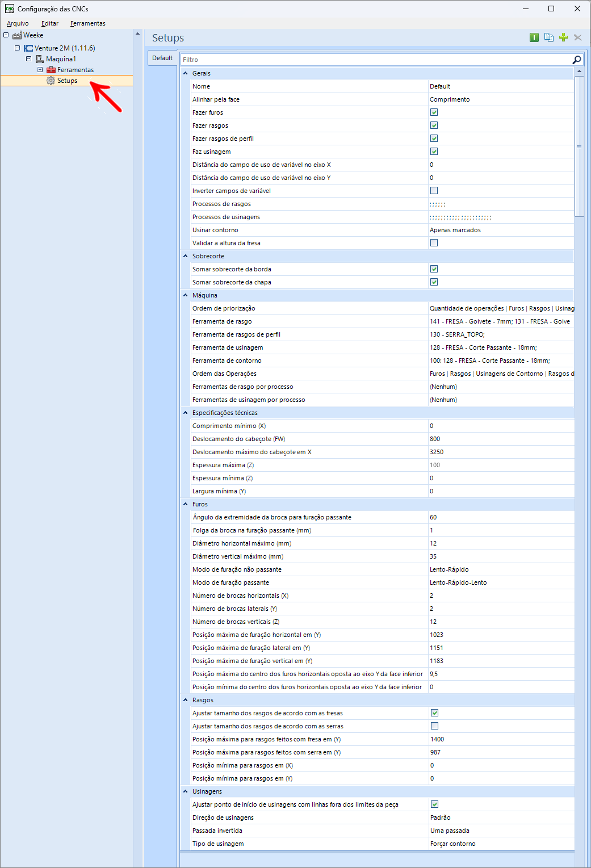This screenshot has height=868, width=591.
Task: Click the 'Setups' panel heading
Action: 168,38
